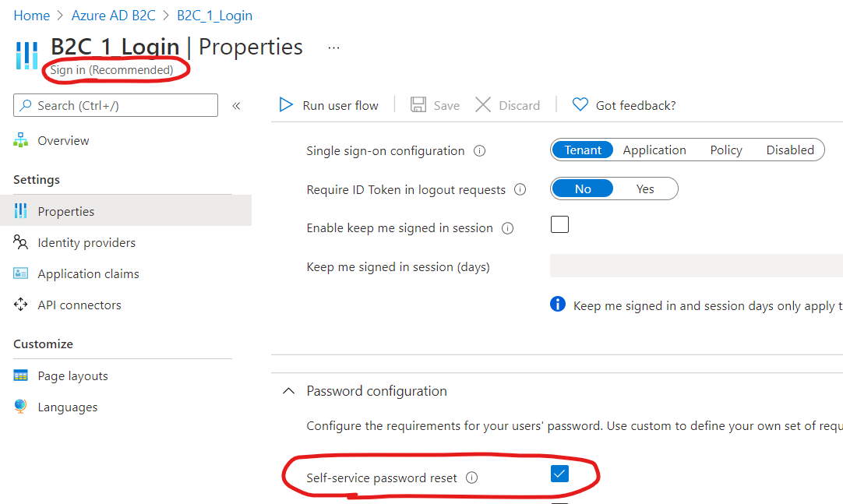Click the Got feedback heart icon
843x504 pixels.
click(580, 104)
